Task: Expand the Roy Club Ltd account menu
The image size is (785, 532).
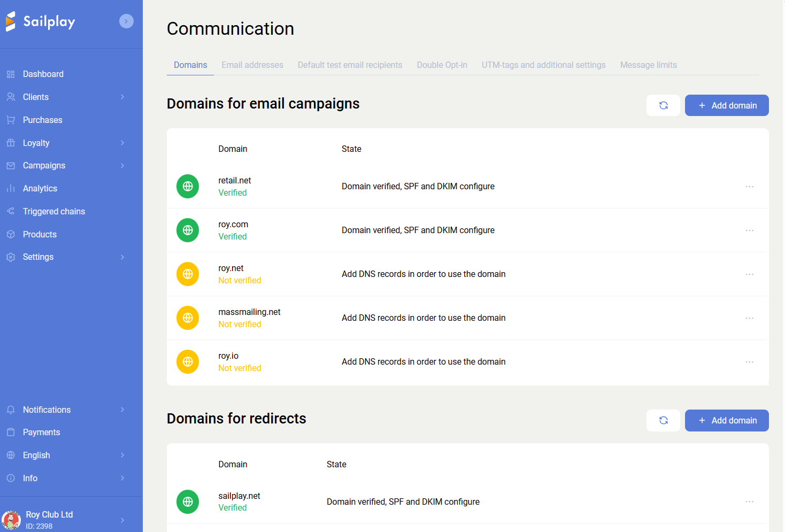Action: tap(122, 520)
